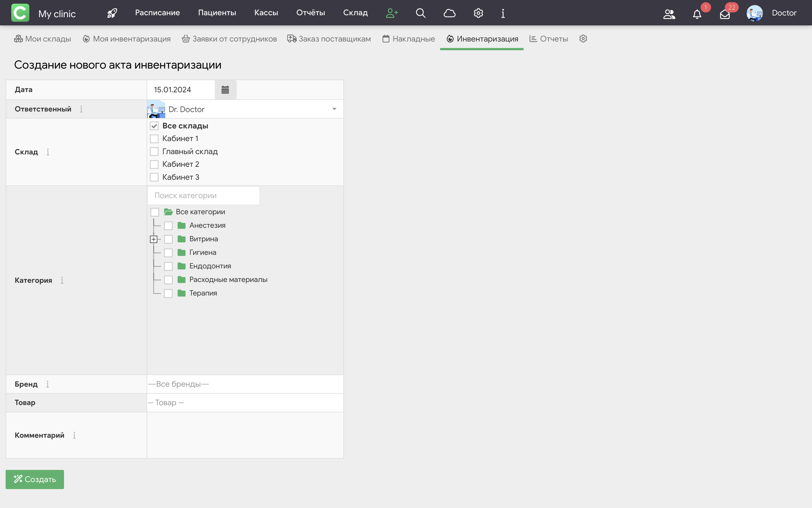Check the Витрина category checkbox
Screen dimensions: 812x508
click(168, 239)
